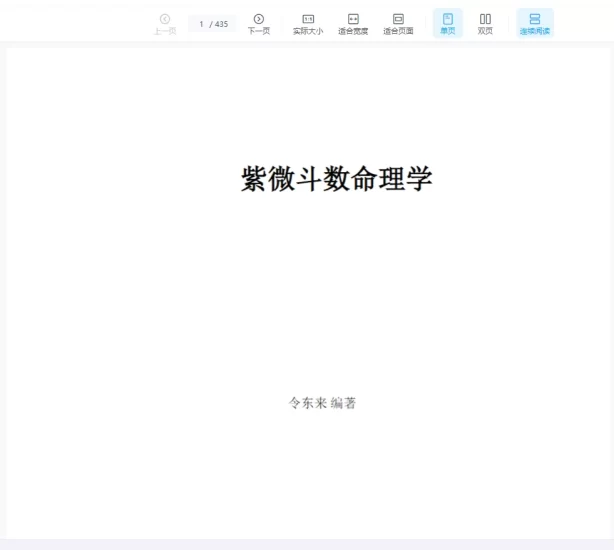Screen dimensions: 614x550
Task: Focus the current page number field
Action: pyautogui.click(x=201, y=24)
